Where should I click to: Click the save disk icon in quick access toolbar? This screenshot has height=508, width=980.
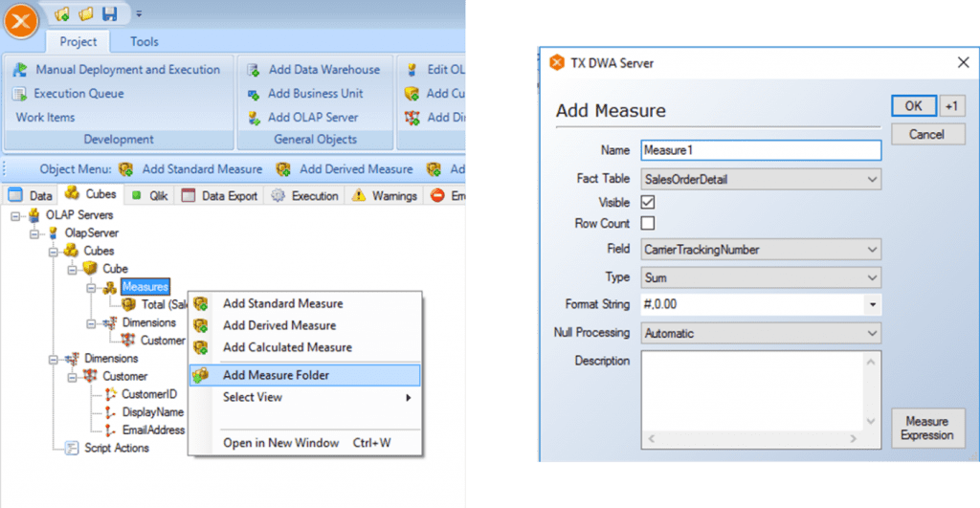point(110,13)
